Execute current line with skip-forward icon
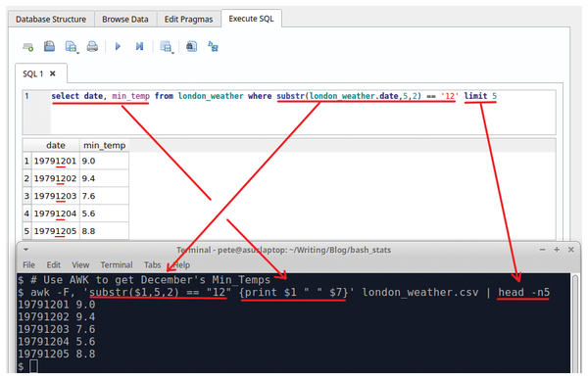 [139, 46]
